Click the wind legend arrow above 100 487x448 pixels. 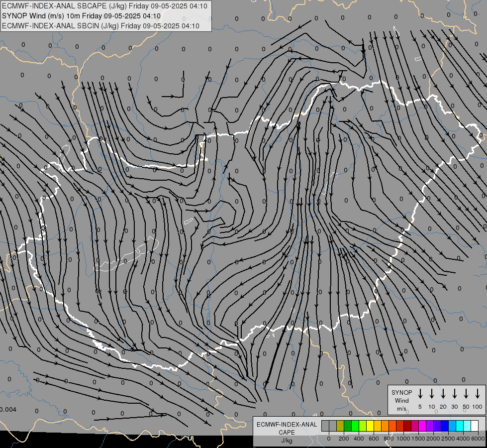click(x=478, y=394)
